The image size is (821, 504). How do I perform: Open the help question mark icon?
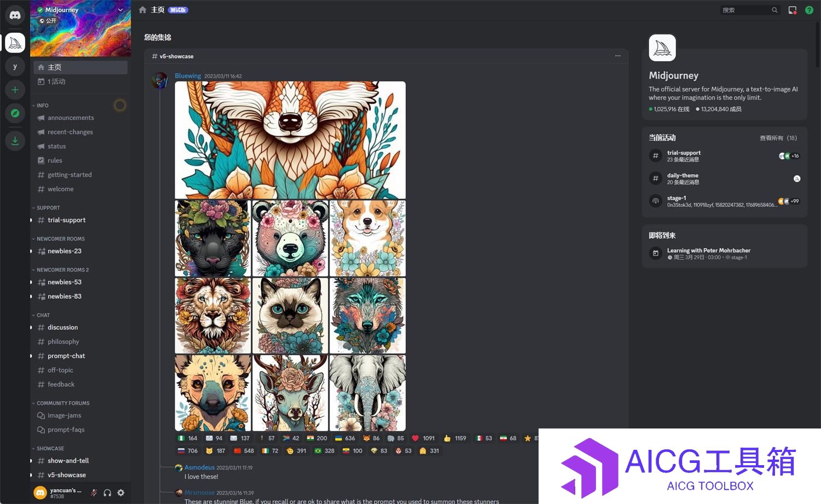[x=809, y=10]
